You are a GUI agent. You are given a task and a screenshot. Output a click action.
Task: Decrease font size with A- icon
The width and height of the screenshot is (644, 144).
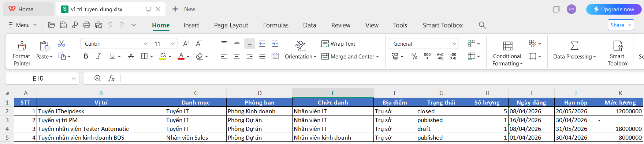pos(199,43)
